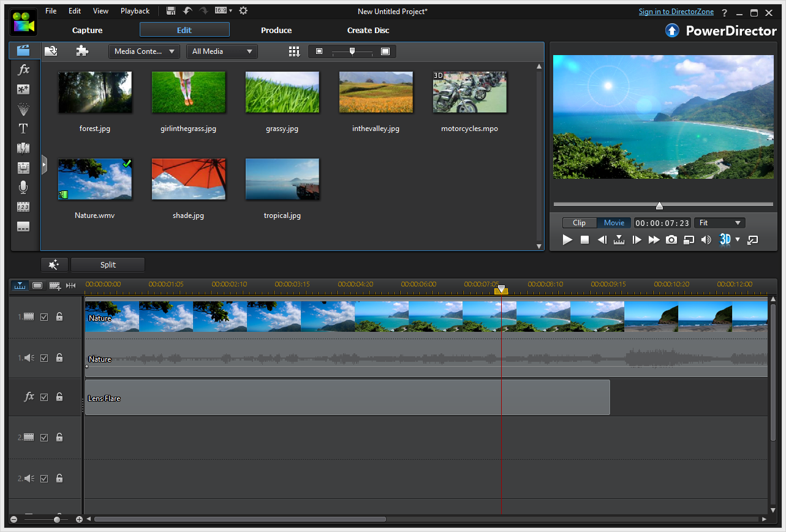Viewport: 786px width, 532px height.
Task: Open preferences gear icon
Action: click(243, 10)
